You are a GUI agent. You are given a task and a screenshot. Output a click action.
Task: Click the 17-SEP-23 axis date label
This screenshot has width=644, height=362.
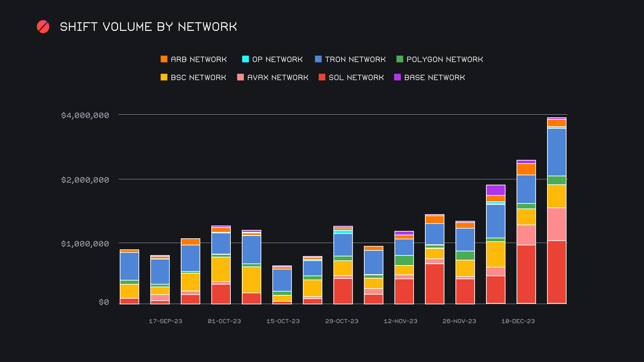[165, 321]
